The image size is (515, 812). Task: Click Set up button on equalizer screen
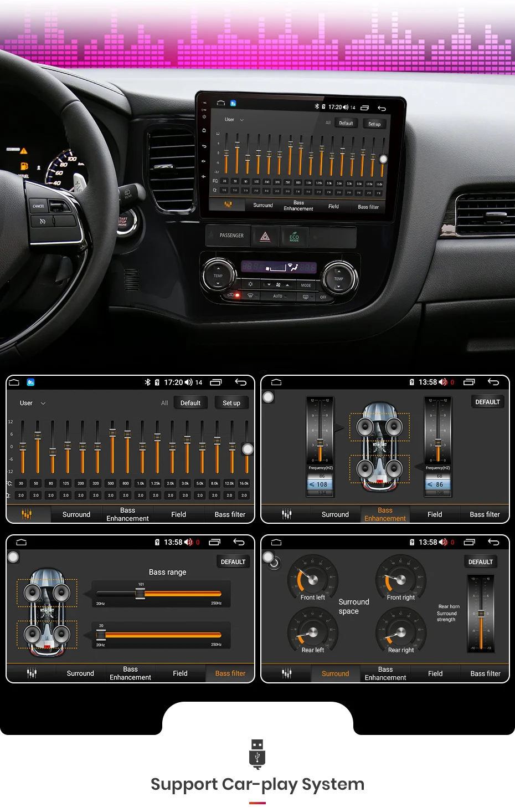point(231,404)
